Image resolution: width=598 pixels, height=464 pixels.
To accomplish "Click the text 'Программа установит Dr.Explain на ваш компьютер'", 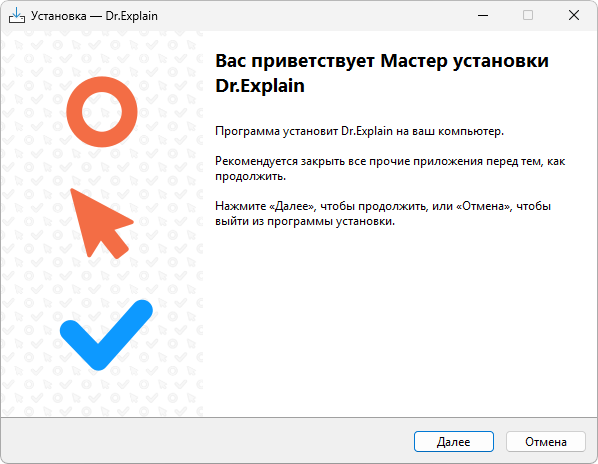I will pyautogui.click(x=359, y=131).
